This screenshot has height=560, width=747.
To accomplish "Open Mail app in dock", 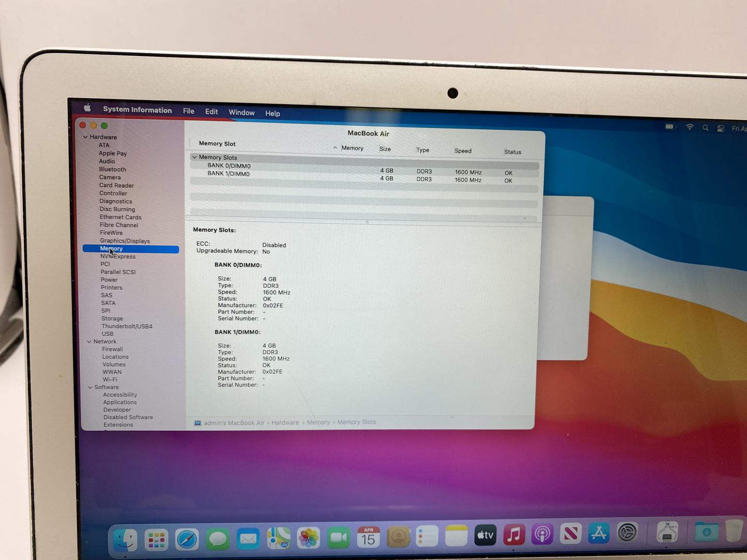I will point(248,539).
